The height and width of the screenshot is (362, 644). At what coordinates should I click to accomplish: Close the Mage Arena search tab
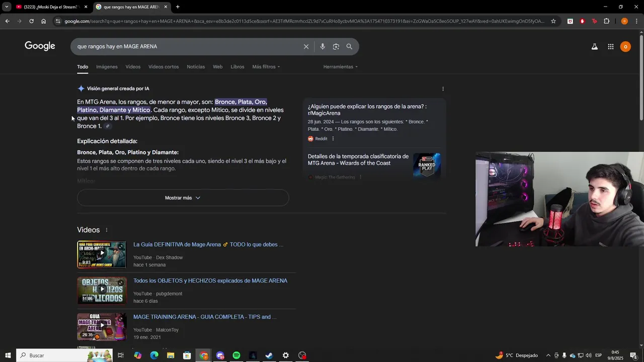coord(166,7)
